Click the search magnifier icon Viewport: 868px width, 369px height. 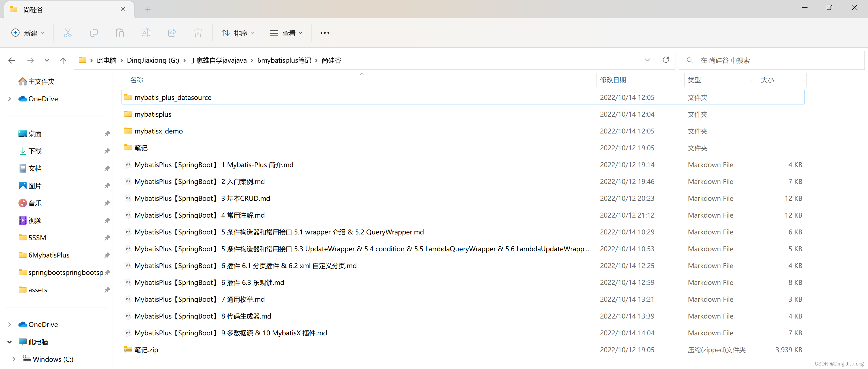[690, 60]
